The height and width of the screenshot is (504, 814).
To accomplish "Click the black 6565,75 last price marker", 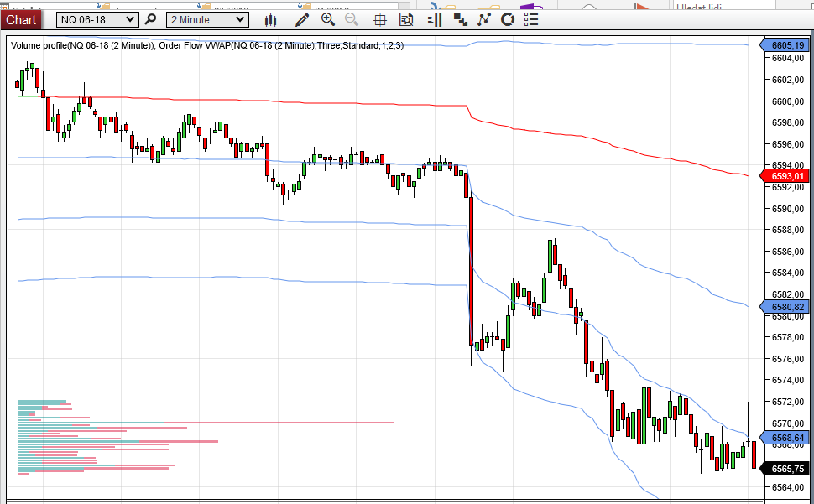I will pos(785,469).
